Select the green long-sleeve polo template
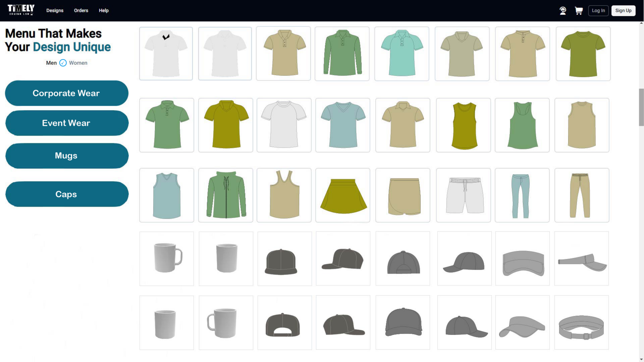644x362 pixels. click(x=342, y=53)
